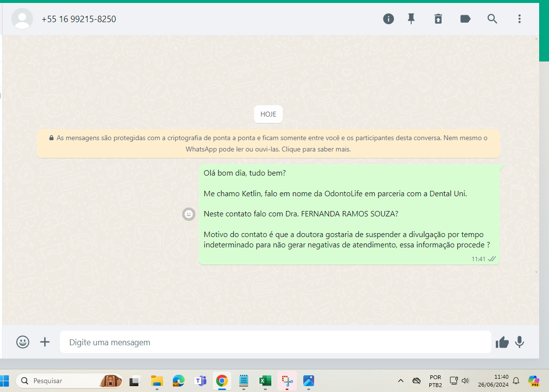Open Excel from the taskbar

pyautogui.click(x=265, y=381)
